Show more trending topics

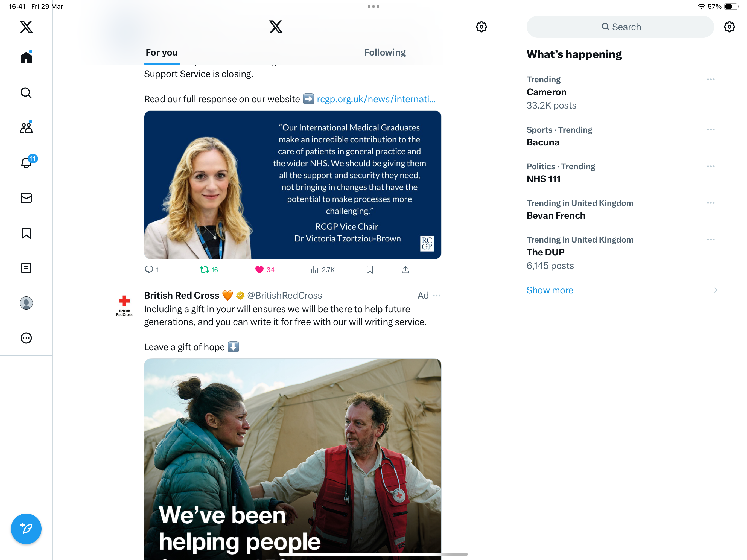point(550,290)
